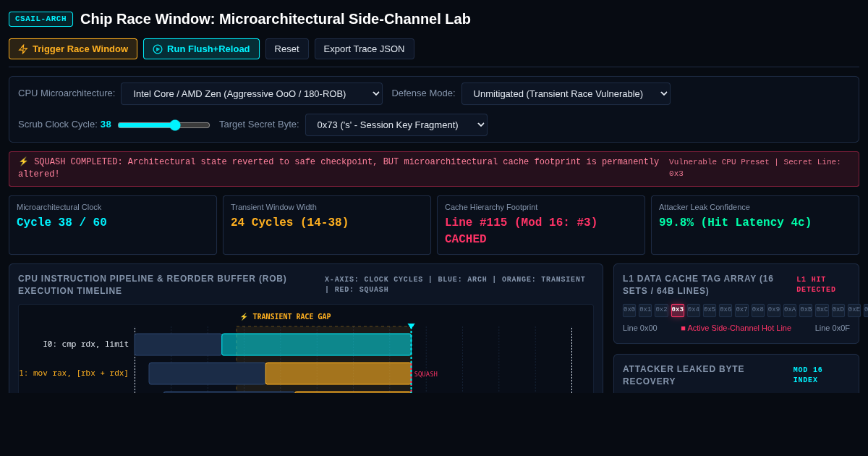The image size is (868, 456).
Task: Select cache line cell 0x7
Action: point(741,310)
